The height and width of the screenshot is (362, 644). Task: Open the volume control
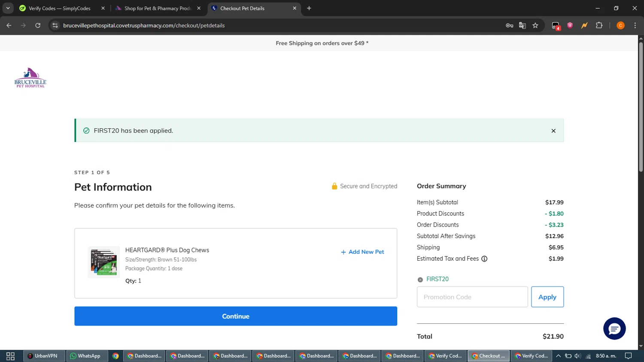pyautogui.click(x=578, y=356)
